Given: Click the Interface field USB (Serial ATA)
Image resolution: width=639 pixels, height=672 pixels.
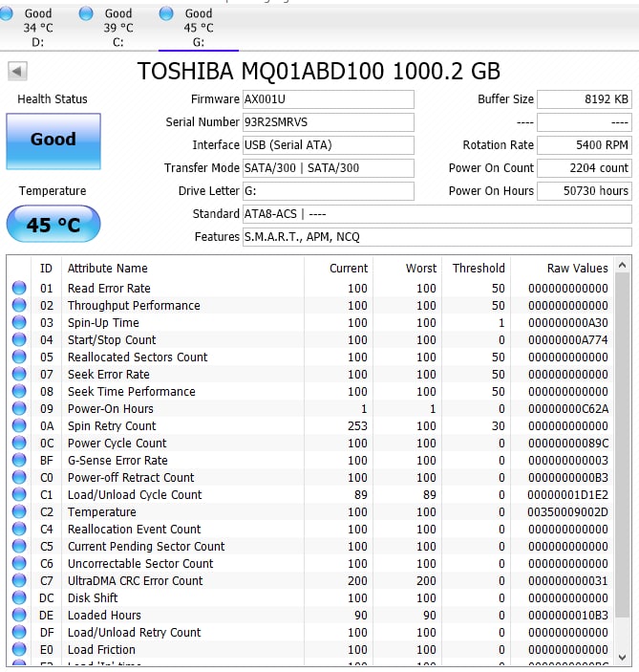Looking at the screenshot, I should click(328, 145).
